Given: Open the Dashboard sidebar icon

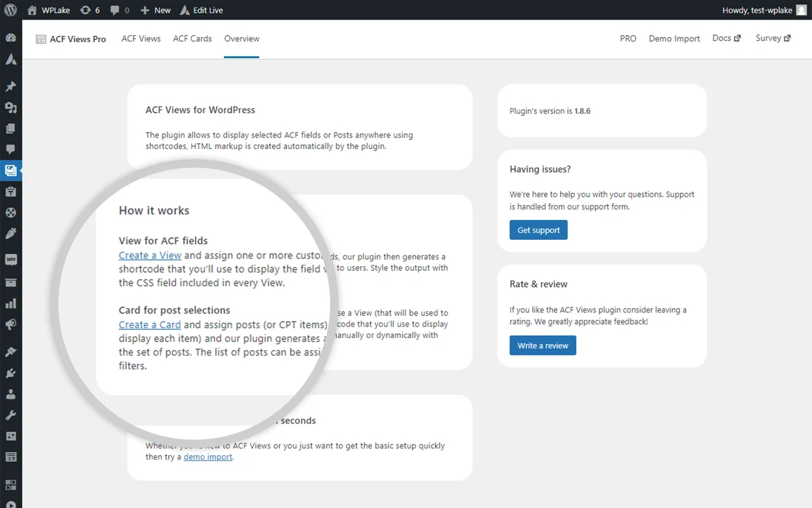Looking at the screenshot, I should (11, 38).
